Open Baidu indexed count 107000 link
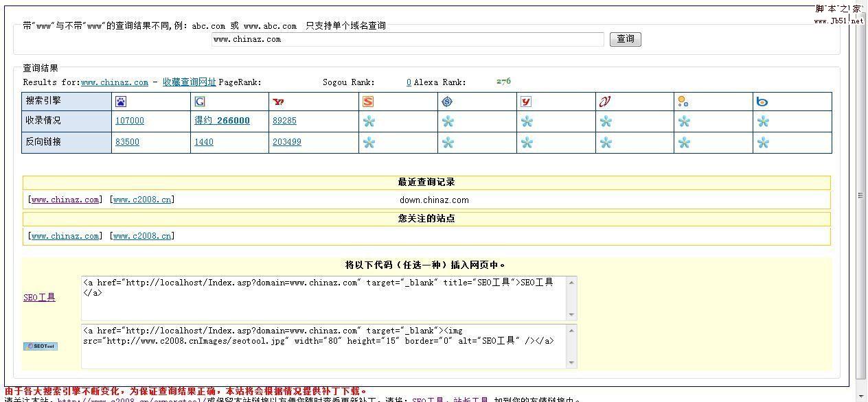 130,121
